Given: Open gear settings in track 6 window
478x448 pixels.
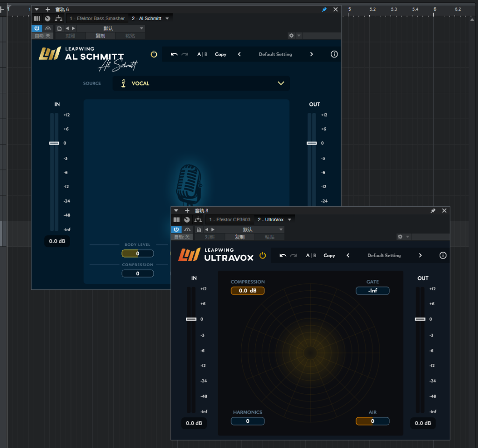Looking at the screenshot, I should click(291, 35).
